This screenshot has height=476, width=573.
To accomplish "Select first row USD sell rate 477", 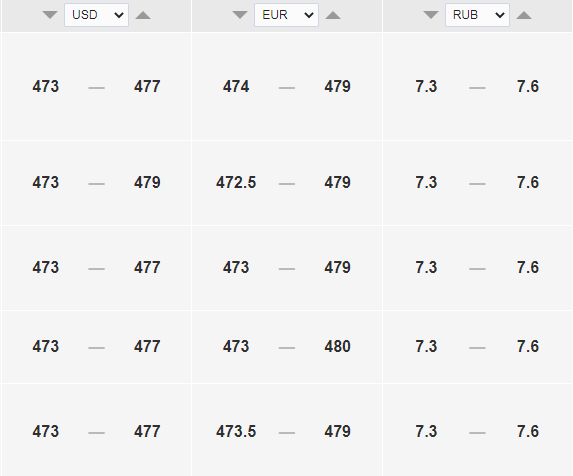I will pyautogui.click(x=147, y=87).
